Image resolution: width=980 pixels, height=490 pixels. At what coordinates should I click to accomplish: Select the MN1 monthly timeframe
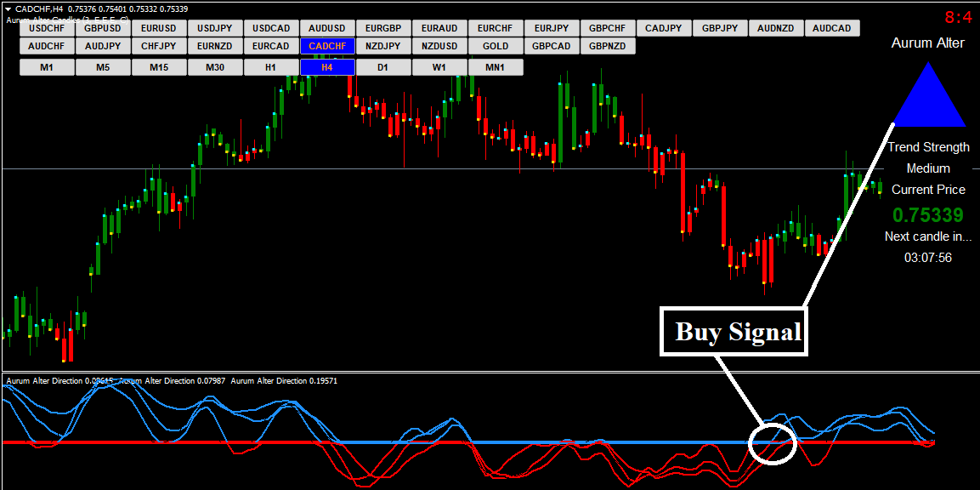point(496,67)
